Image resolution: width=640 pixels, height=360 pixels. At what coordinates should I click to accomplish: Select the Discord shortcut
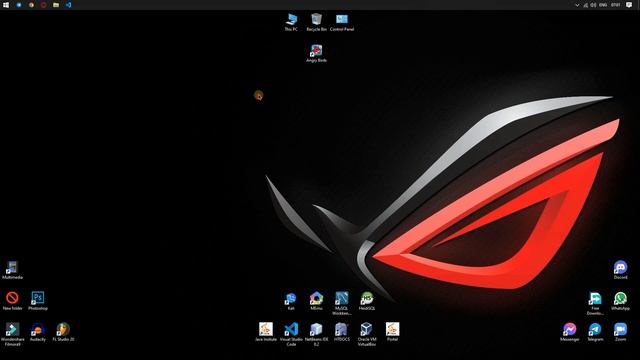point(620,270)
